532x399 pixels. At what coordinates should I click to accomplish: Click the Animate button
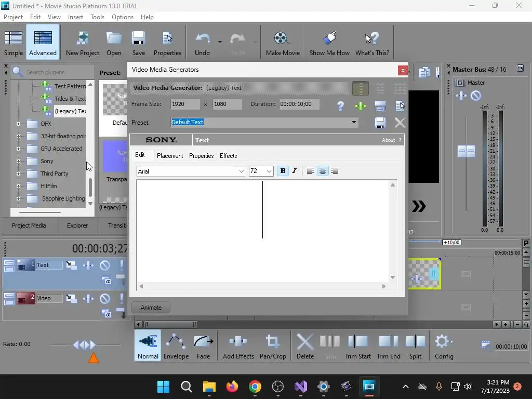tap(151, 308)
